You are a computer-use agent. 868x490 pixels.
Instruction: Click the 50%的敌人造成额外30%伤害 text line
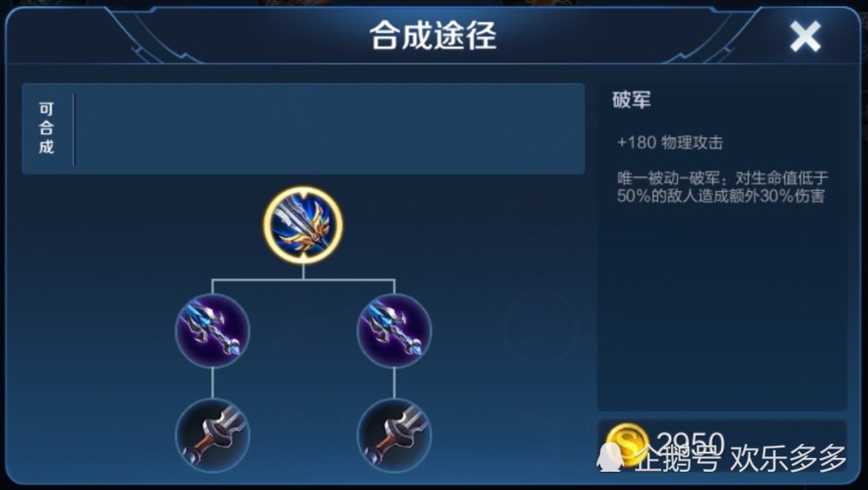pos(720,196)
